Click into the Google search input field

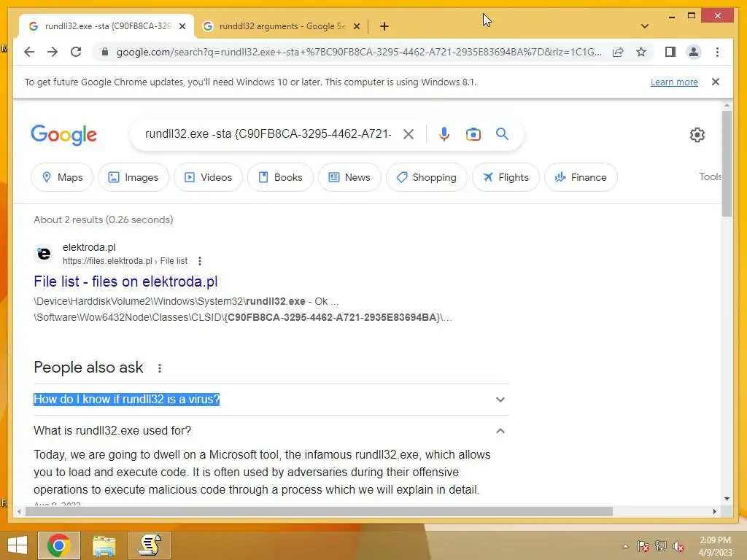(268, 134)
